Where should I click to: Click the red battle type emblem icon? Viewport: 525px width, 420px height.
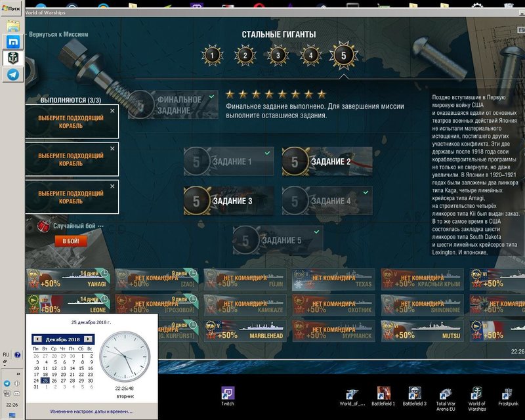[43, 226]
